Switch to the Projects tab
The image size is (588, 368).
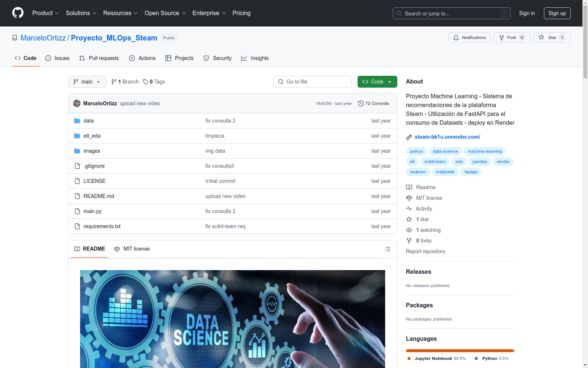[x=179, y=58]
